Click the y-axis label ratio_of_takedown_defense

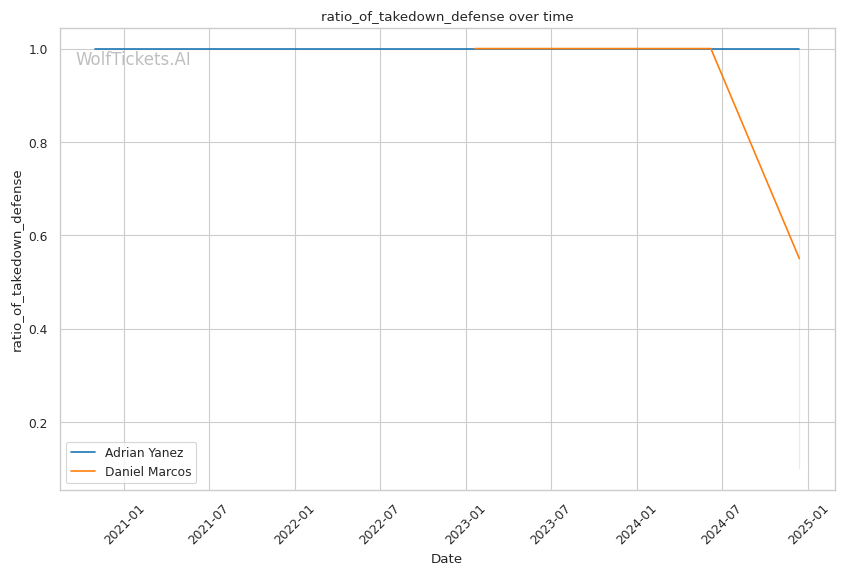17,261
